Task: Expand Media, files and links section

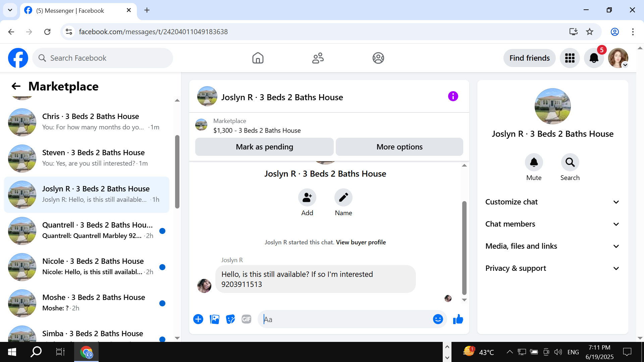Action: coord(552,246)
